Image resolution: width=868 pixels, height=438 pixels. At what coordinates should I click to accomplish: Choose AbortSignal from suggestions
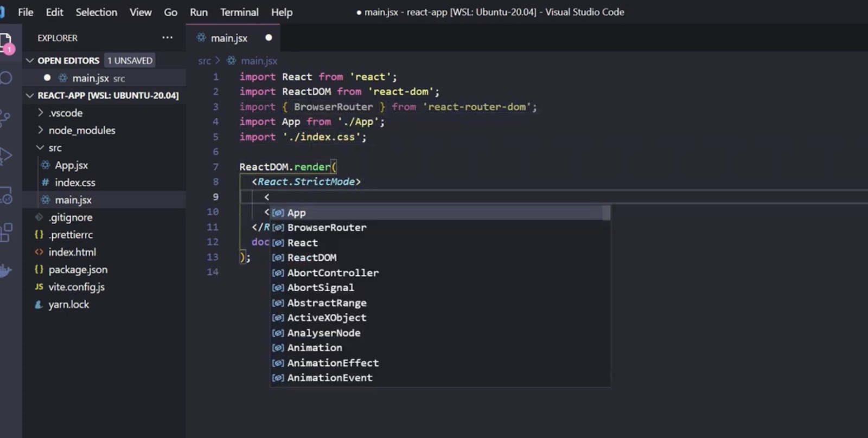[x=440, y=287]
